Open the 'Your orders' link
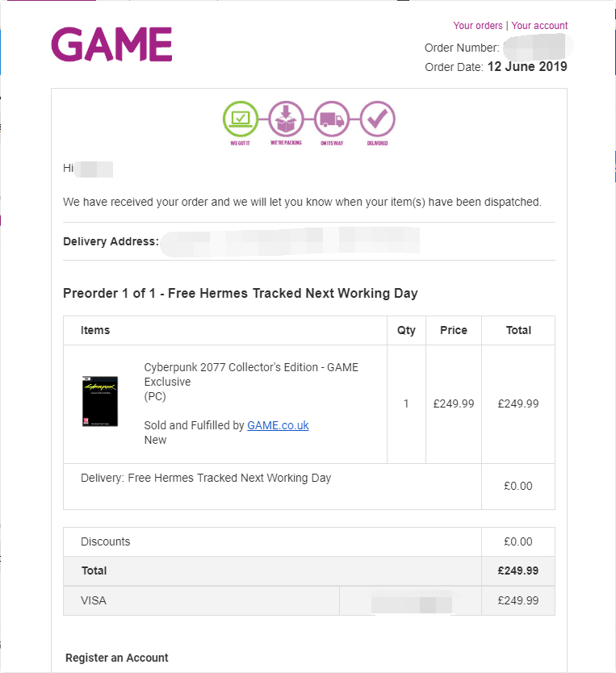Viewport: 616px width, 673px height. click(477, 26)
